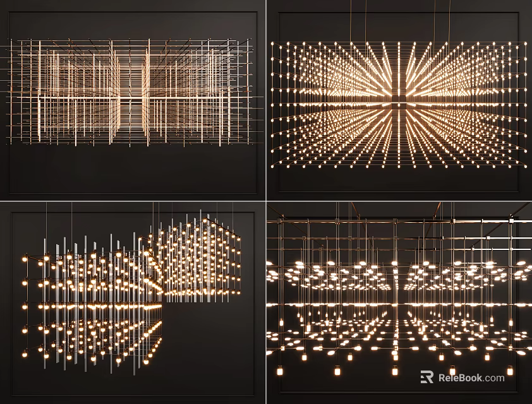Open the twin bulb-cube chandelier render
This screenshot has width=532, height=404.
[133, 303]
